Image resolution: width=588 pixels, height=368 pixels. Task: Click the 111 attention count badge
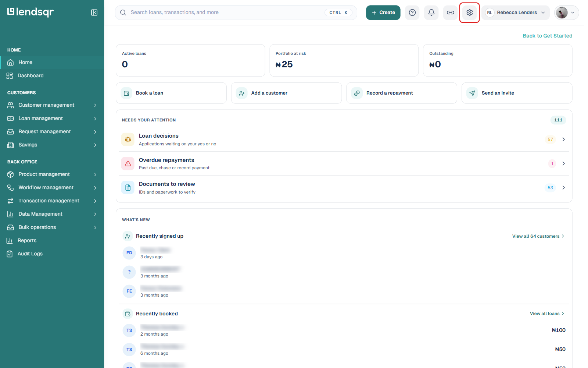pos(558,120)
